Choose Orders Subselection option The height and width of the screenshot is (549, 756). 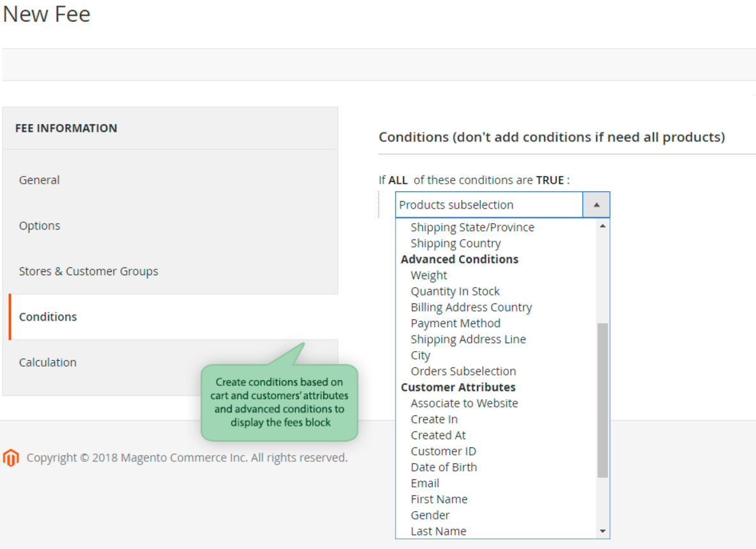coord(463,371)
